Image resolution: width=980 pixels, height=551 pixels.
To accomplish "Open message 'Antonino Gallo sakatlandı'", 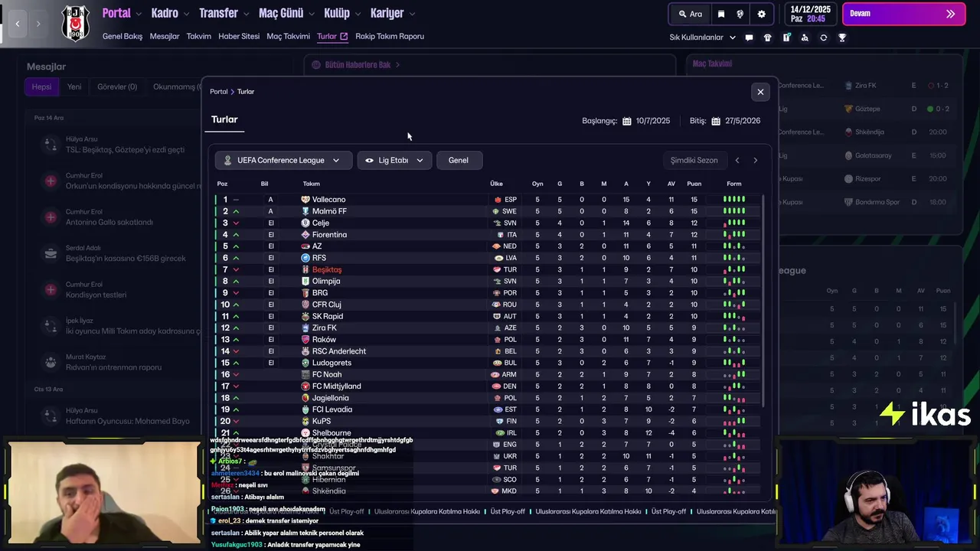I will pos(109,222).
